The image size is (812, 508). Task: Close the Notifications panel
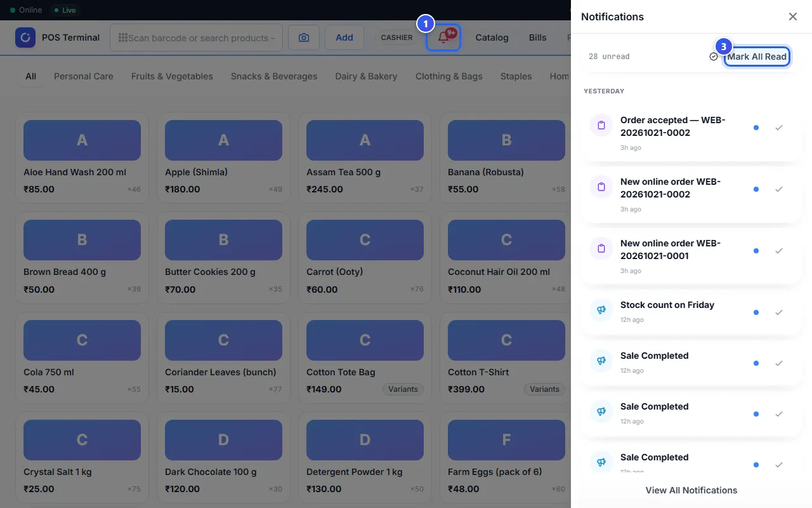click(x=793, y=17)
